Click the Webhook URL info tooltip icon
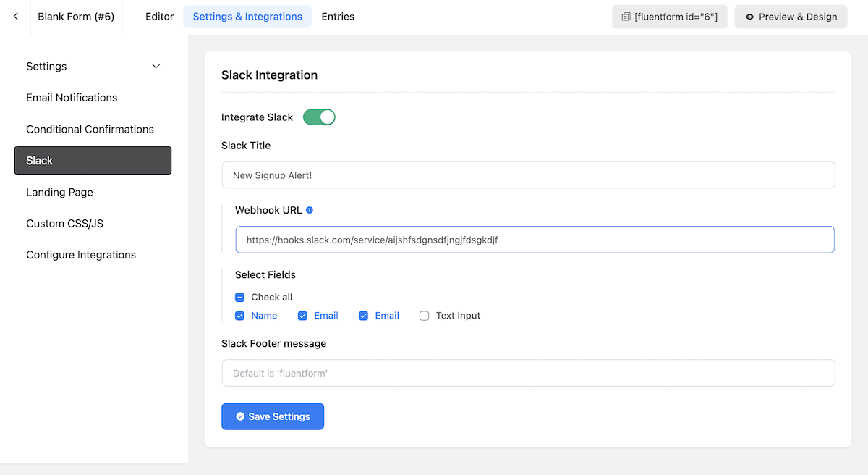This screenshot has height=475, width=868. pyautogui.click(x=310, y=210)
